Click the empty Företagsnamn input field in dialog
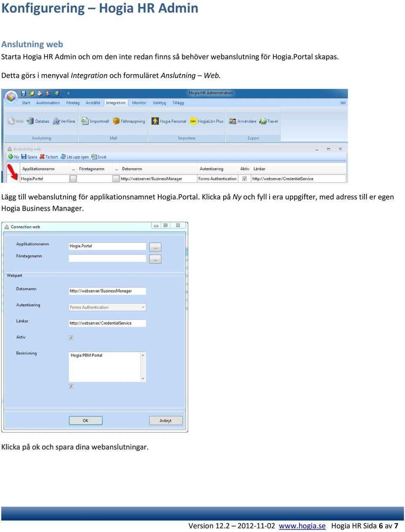The width and height of the screenshot is (405, 532). click(x=107, y=258)
